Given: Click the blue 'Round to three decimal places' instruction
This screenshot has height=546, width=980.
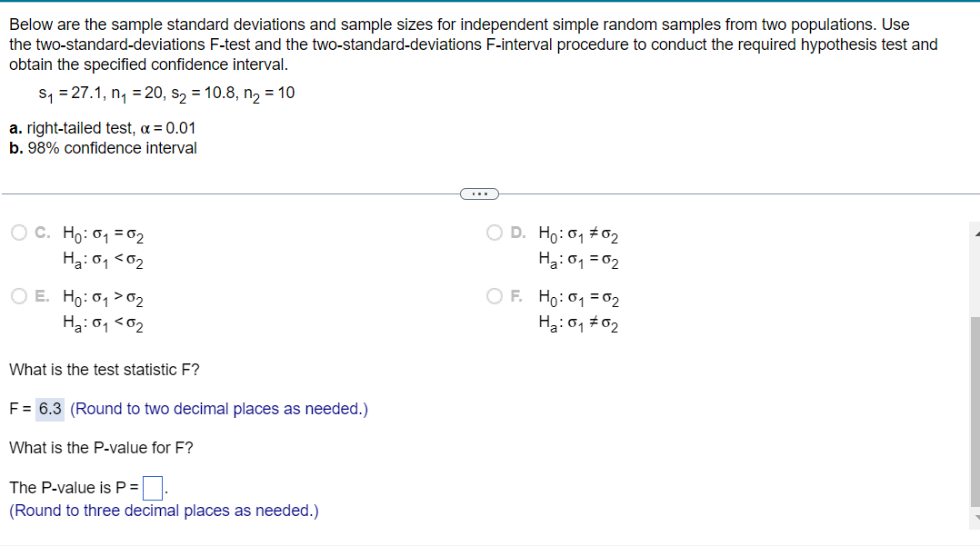Looking at the screenshot, I should pos(164,511).
